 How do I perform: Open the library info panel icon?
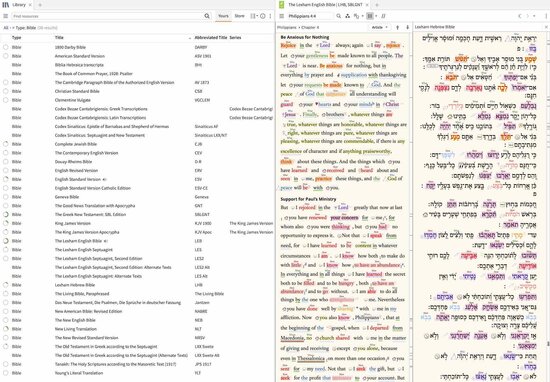pos(262,16)
